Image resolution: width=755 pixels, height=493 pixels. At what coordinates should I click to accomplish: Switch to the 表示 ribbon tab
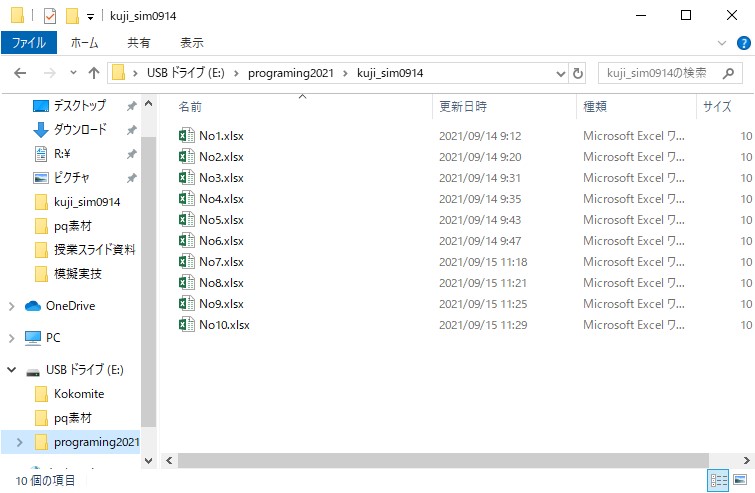click(x=192, y=43)
